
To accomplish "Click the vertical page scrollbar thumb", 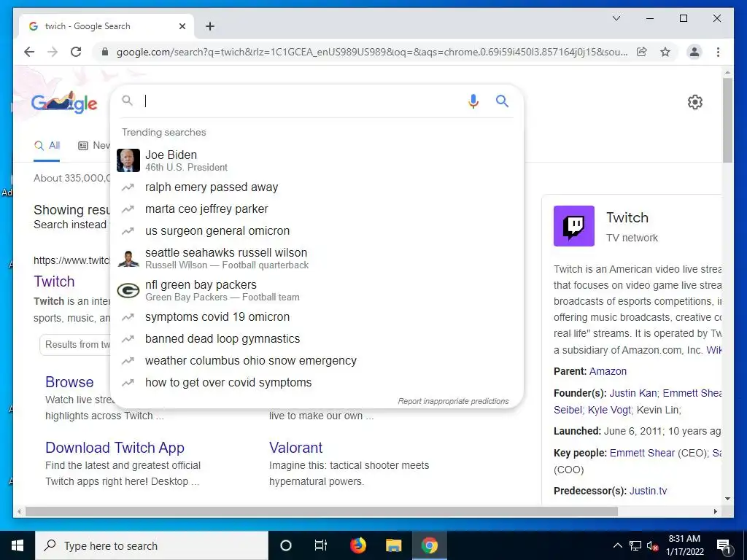I will click(x=727, y=120).
